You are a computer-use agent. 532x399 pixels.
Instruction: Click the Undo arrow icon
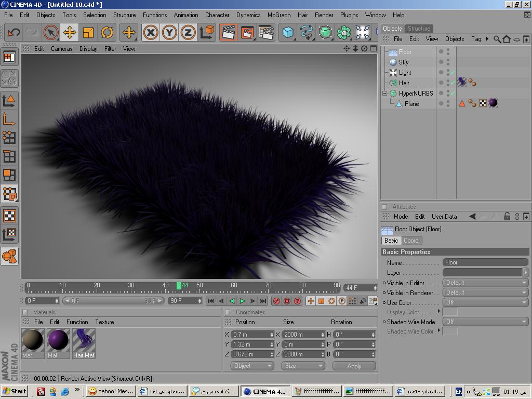coord(14,33)
